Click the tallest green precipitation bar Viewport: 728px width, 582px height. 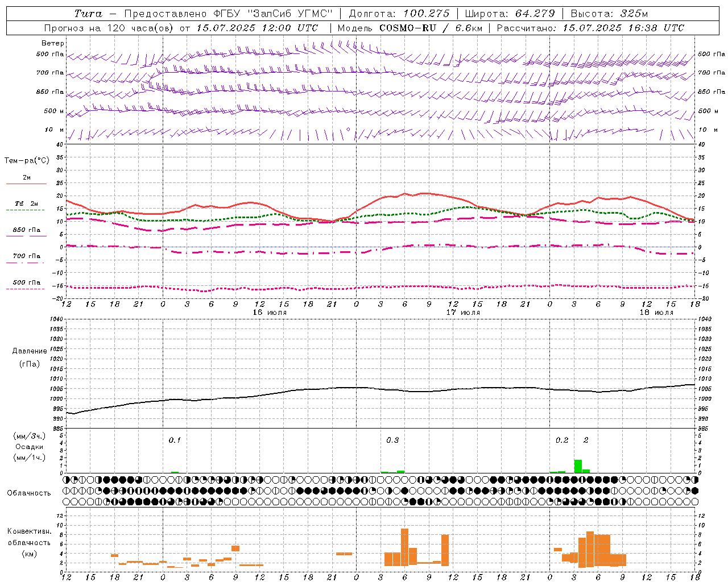(578, 466)
